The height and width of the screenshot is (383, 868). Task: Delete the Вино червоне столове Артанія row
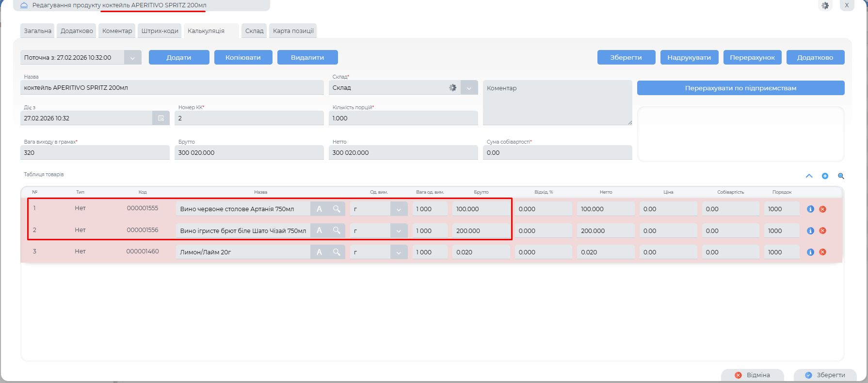[x=823, y=209]
